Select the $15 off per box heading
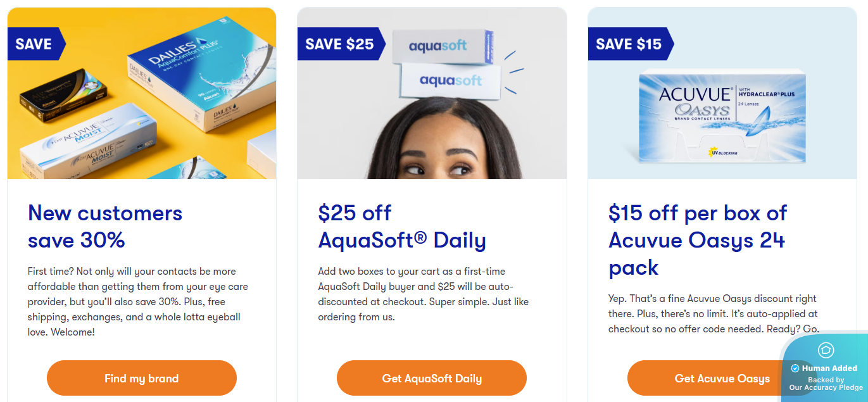 (697, 240)
